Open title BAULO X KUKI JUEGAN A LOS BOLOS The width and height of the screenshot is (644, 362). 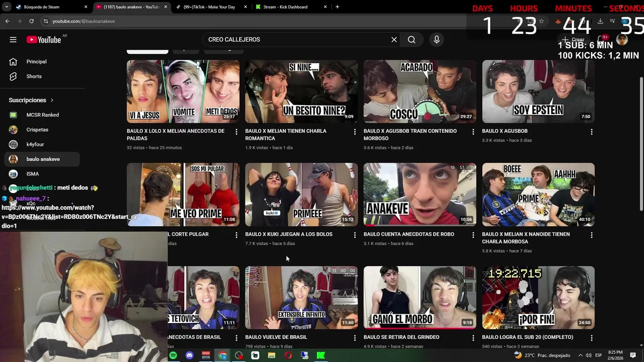pos(289,234)
